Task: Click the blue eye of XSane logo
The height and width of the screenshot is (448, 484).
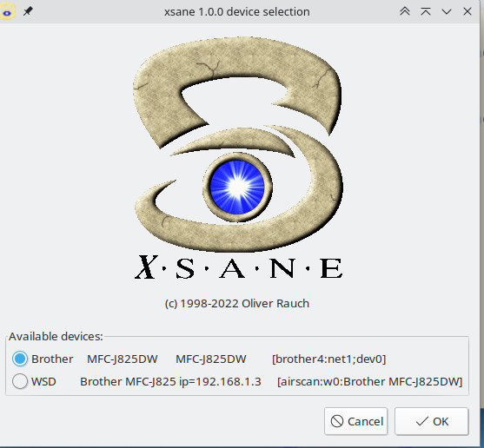Action: (x=237, y=187)
